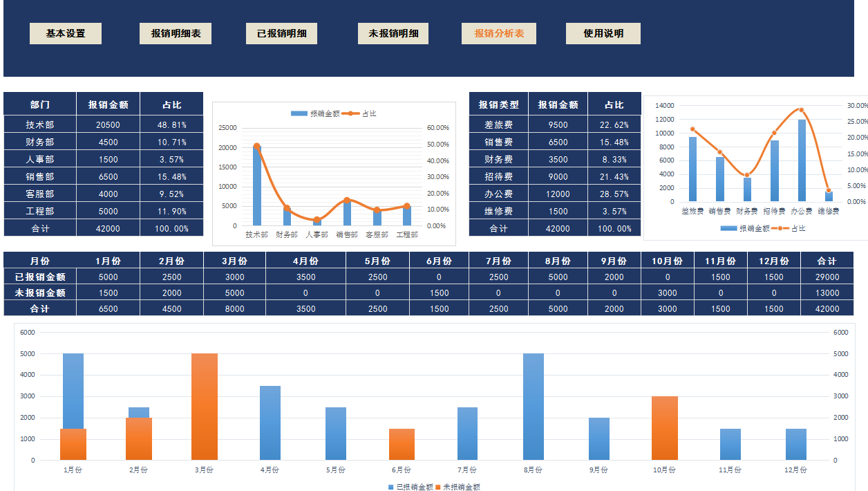Select the highlighted 报销分析表 tab

tap(499, 33)
